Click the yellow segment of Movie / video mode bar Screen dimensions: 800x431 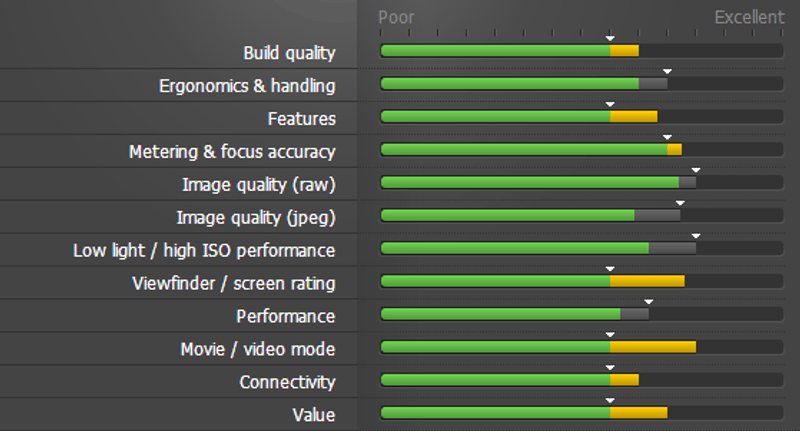653,347
